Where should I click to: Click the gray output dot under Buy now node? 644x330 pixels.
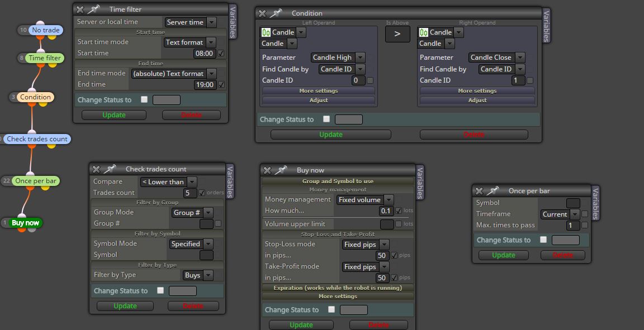(32, 229)
